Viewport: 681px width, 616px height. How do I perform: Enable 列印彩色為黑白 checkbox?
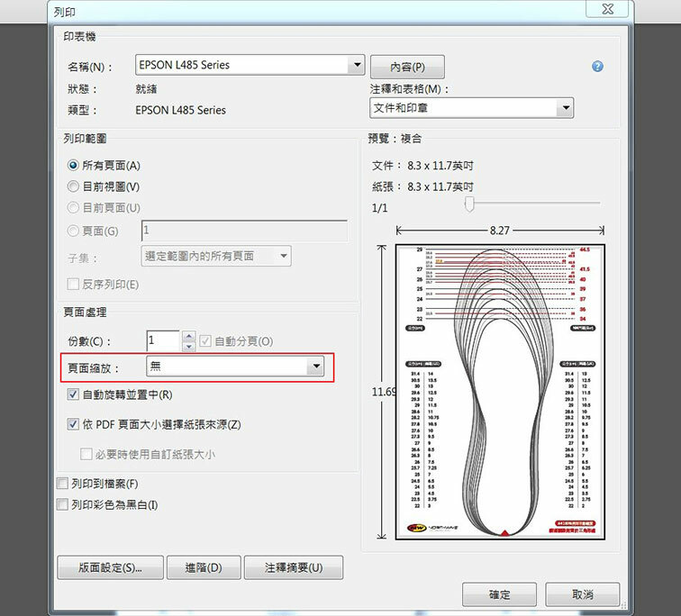click(62, 505)
